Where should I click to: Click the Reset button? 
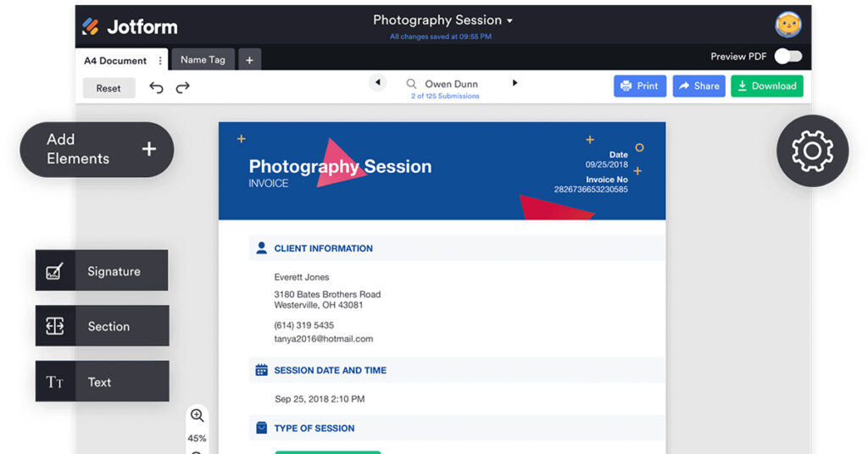[108, 88]
